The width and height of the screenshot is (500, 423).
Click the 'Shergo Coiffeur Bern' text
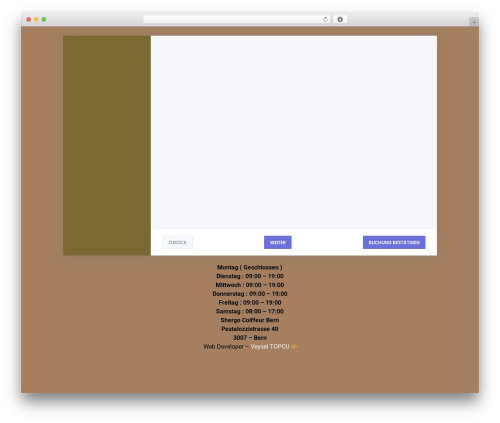[250, 320]
